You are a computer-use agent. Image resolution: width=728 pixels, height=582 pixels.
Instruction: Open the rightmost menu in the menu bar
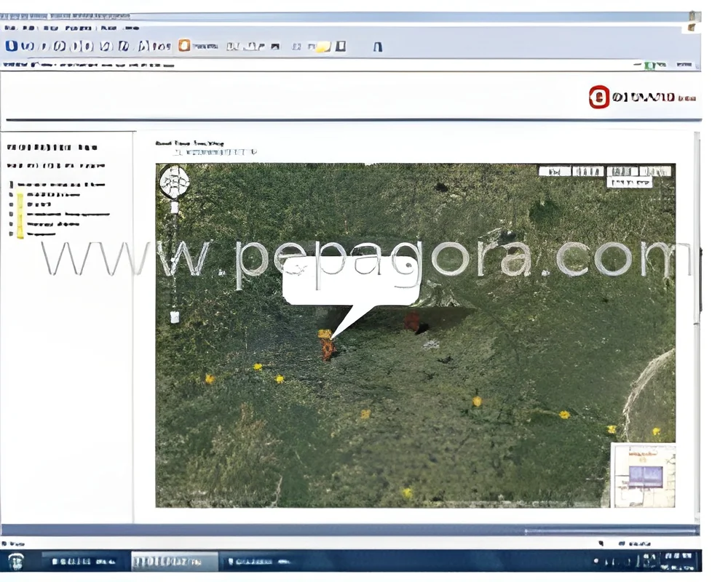coord(130,28)
